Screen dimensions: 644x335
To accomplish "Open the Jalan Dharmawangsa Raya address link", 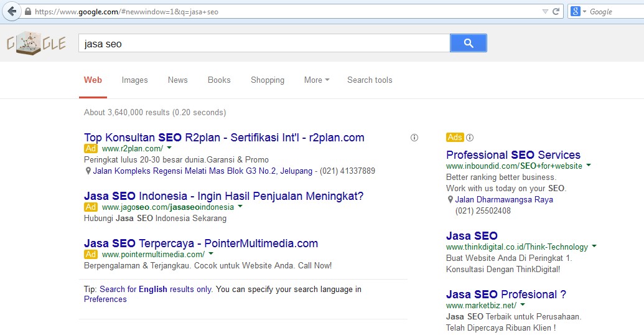I will [x=504, y=200].
